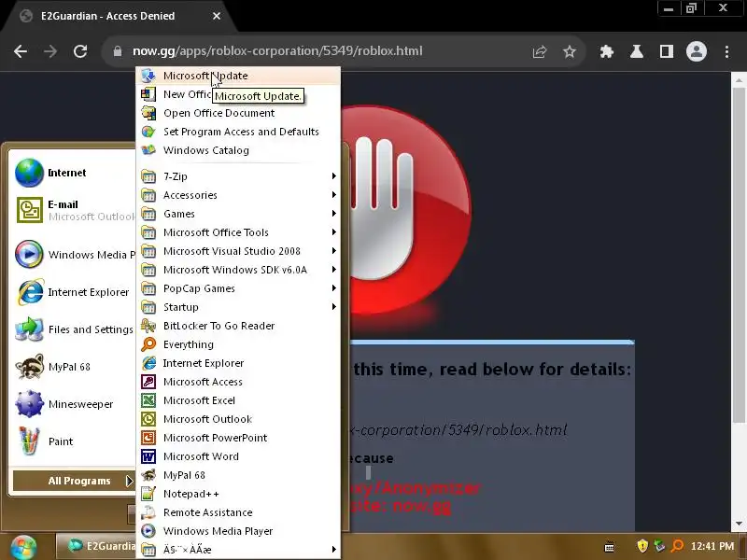Click the scrollbar up arrow
This screenshot has width=747, height=560.
(739, 80)
